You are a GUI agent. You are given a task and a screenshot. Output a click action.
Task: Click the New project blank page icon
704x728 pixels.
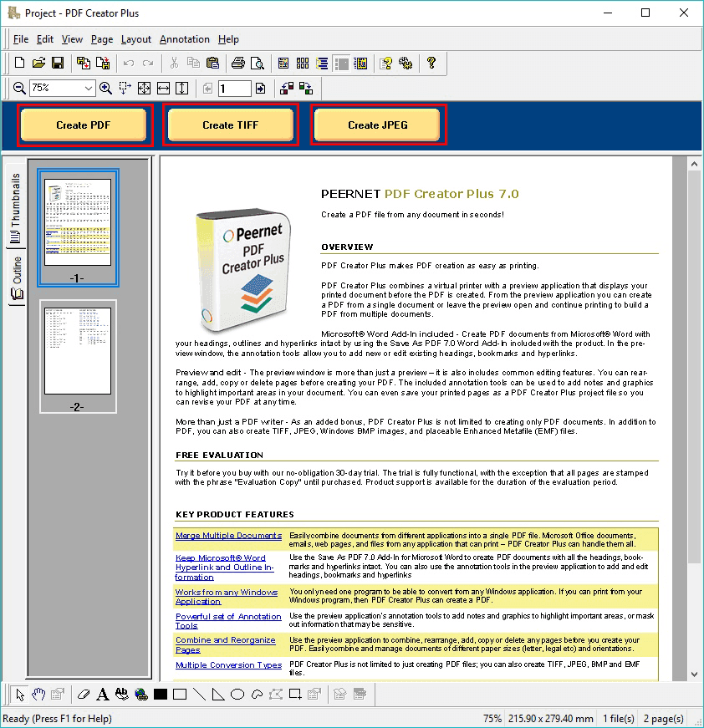point(19,63)
